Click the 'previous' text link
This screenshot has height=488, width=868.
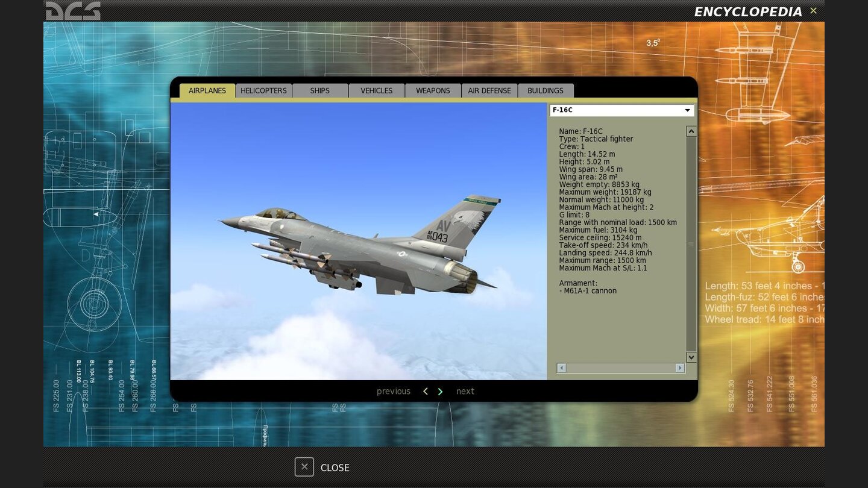[x=394, y=392]
